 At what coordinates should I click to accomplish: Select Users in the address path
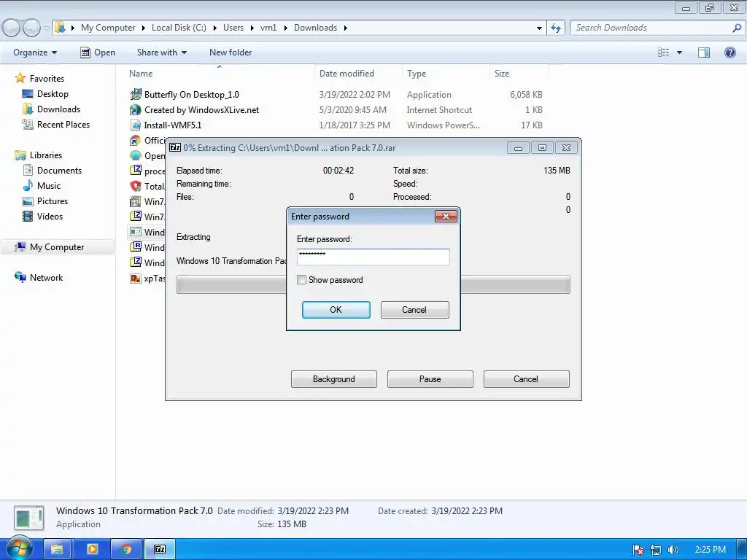(x=233, y=28)
